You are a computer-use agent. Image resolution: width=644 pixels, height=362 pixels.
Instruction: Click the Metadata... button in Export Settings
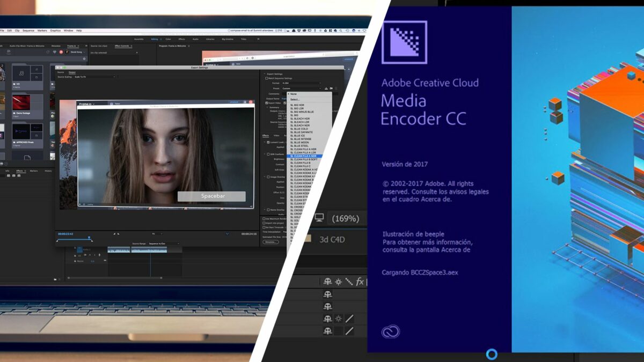pos(270,242)
